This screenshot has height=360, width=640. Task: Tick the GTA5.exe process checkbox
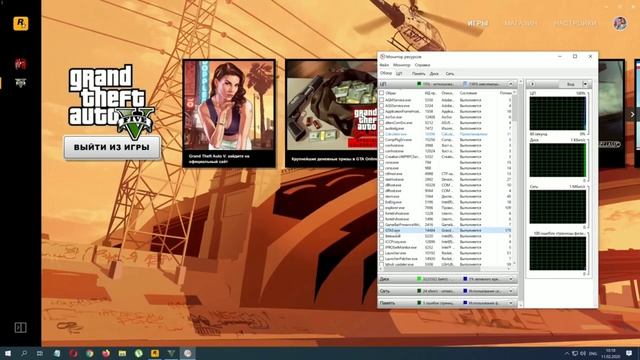[382, 230]
